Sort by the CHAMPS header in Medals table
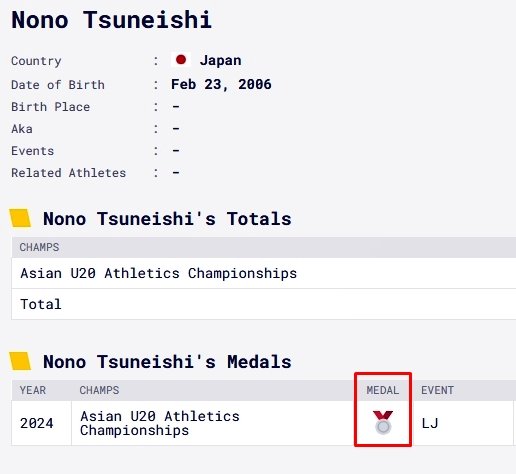516x474 pixels. click(x=99, y=390)
